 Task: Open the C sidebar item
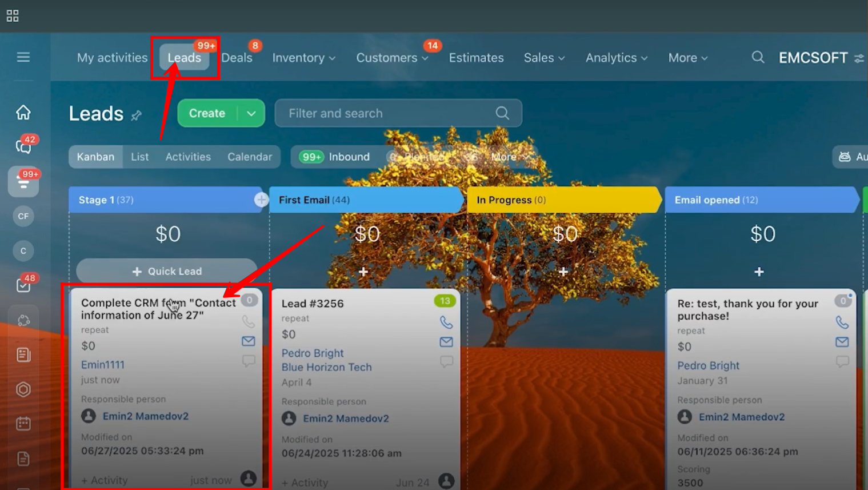tap(23, 251)
